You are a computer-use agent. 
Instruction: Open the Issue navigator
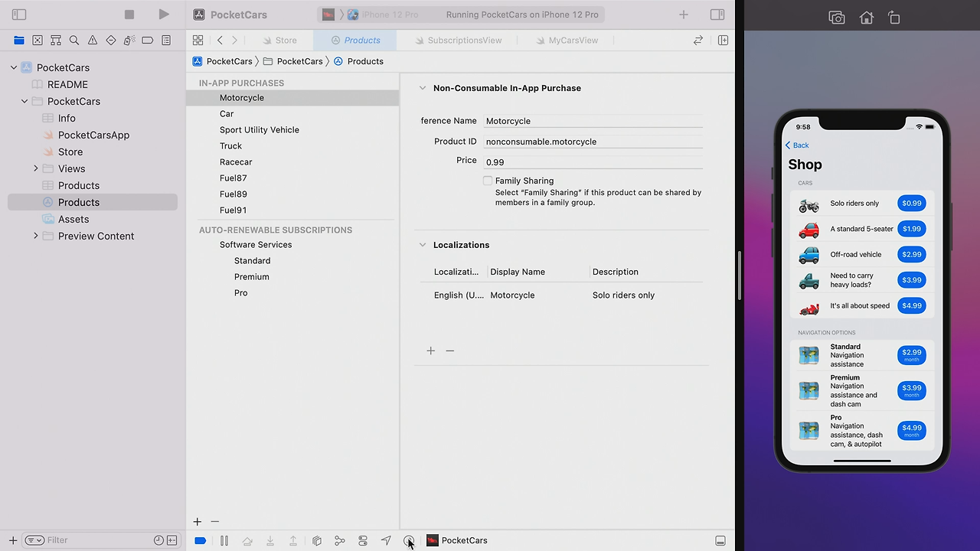[93, 40]
